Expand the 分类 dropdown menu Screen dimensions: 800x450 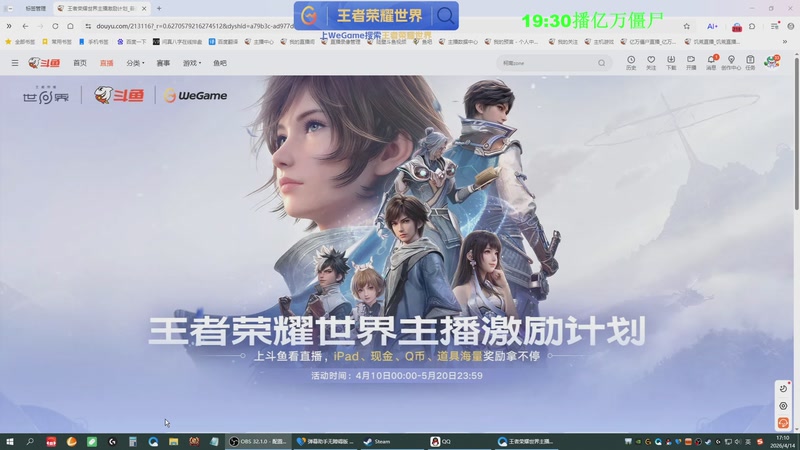[x=135, y=63]
